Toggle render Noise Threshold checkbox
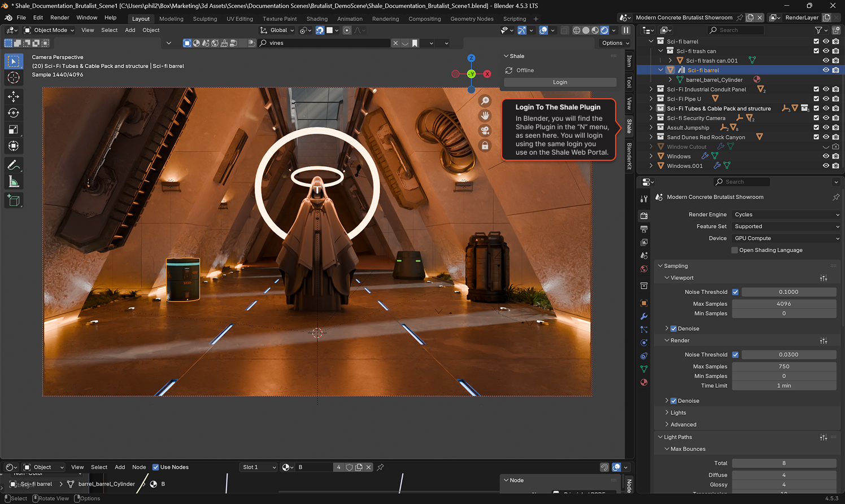The height and width of the screenshot is (504, 845). pyautogui.click(x=735, y=354)
